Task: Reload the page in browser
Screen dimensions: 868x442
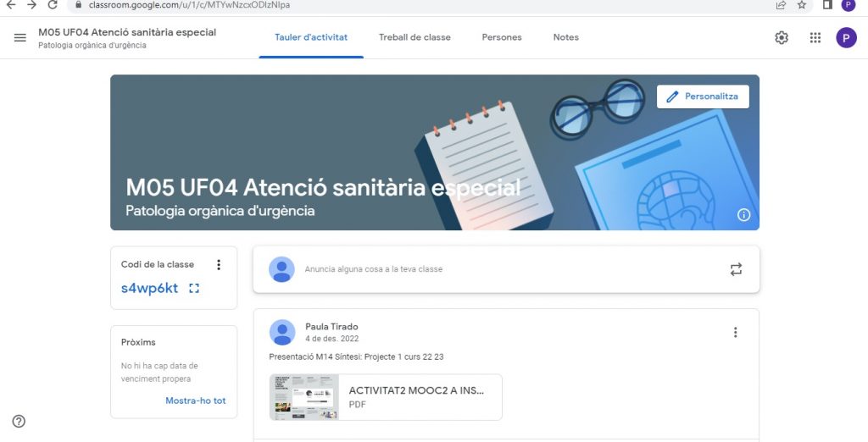Action: (x=53, y=5)
